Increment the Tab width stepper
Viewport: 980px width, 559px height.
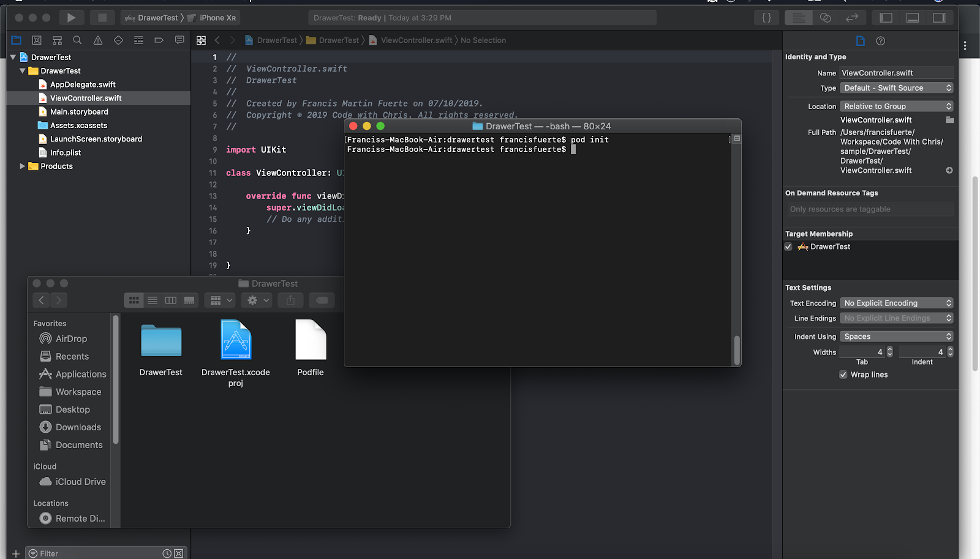point(890,349)
